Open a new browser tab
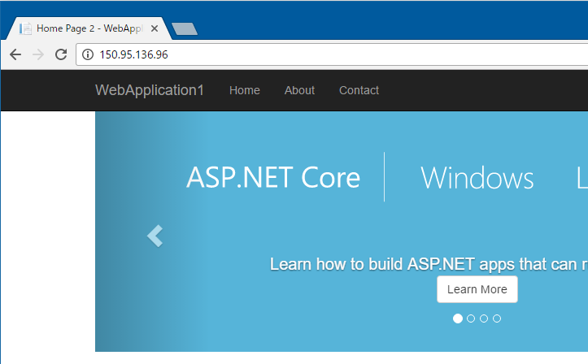588x364 pixels. (x=184, y=28)
